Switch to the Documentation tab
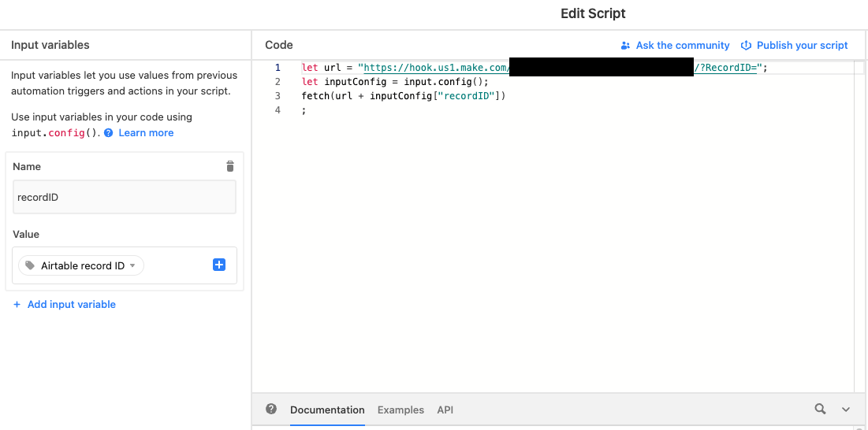This screenshot has width=868, height=430. [x=327, y=410]
